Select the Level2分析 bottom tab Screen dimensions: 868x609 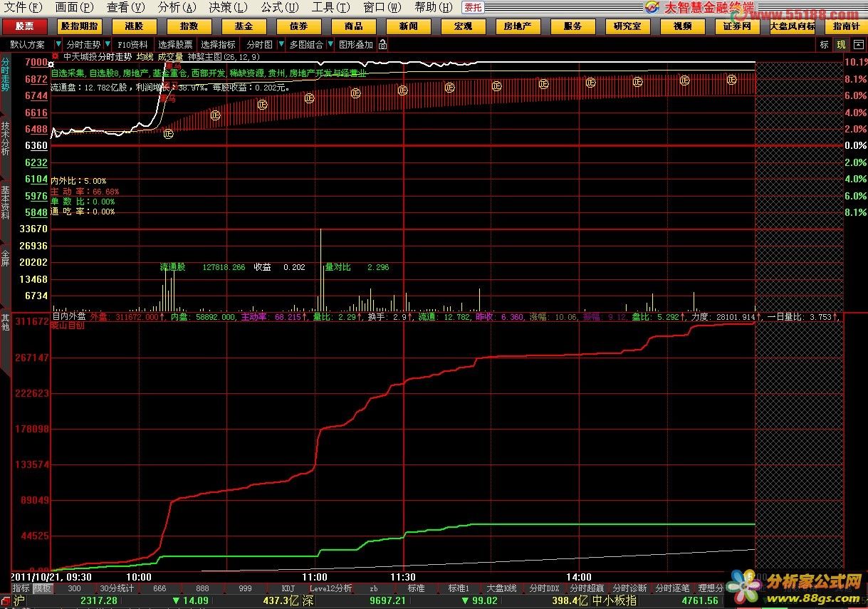click(330, 588)
